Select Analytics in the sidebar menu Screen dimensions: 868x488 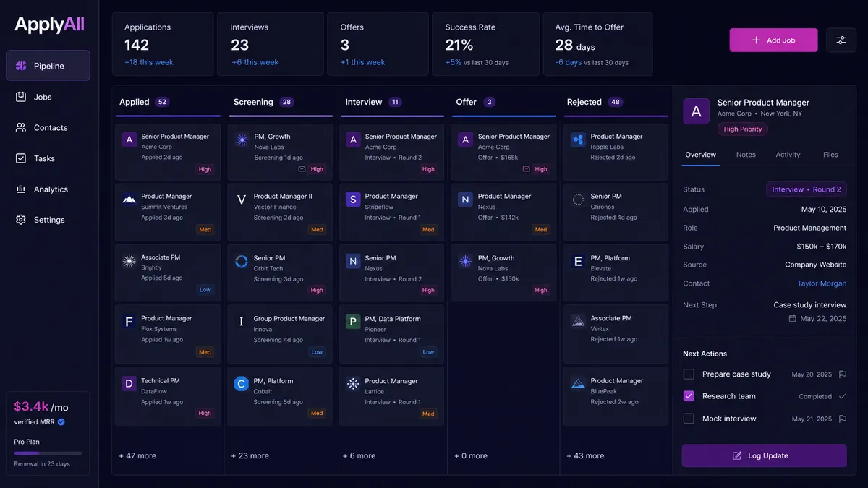48,189
